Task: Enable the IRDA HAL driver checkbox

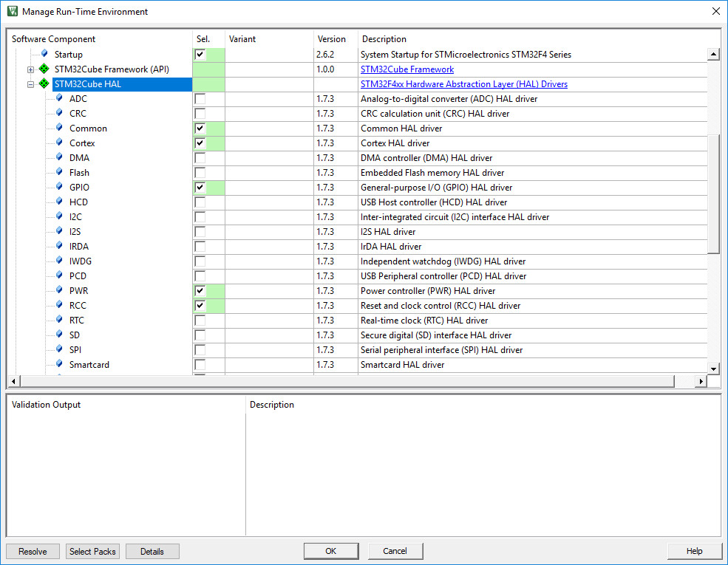Action: [x=200, y=247]
